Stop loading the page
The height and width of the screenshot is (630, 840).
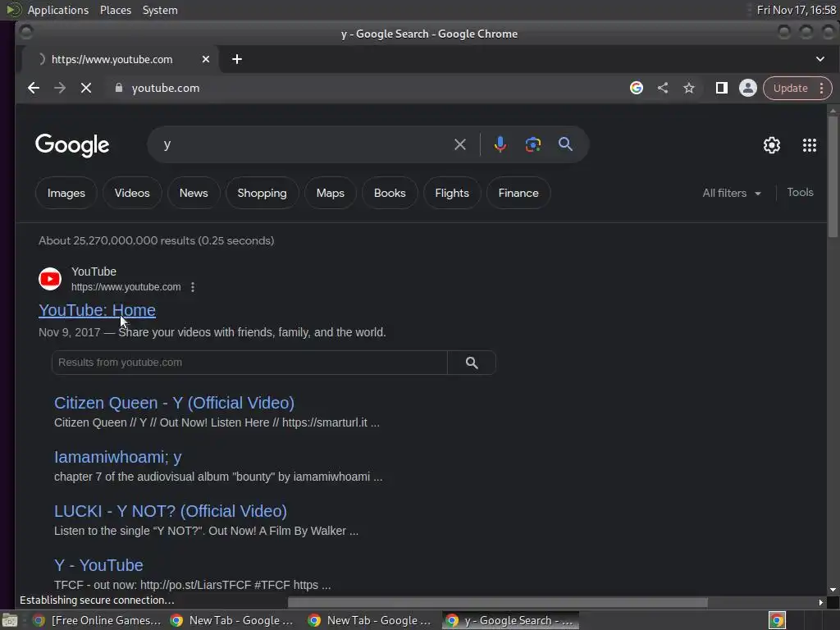[x=85, y=88]
